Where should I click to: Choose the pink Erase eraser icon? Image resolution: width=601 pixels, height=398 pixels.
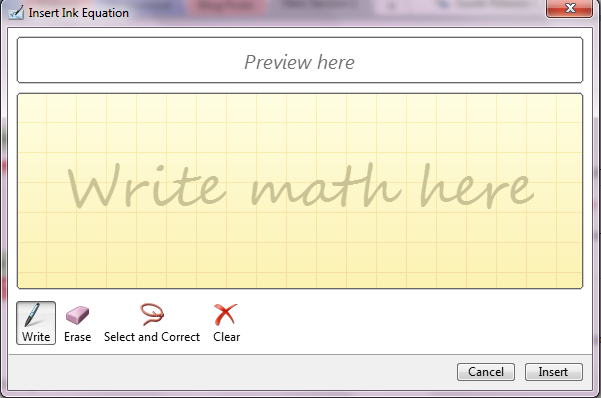(77, 315)
